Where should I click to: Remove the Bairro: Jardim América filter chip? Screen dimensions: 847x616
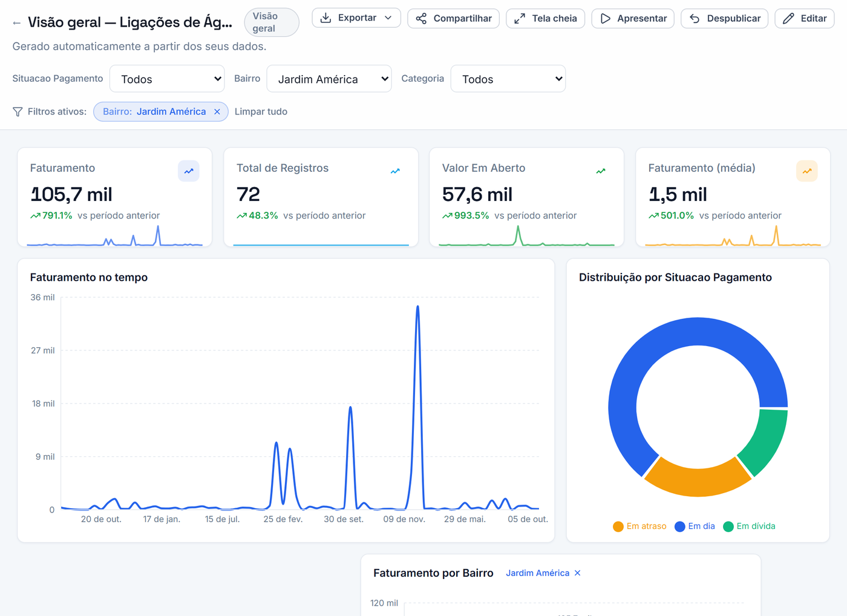[x=217, y=112]
